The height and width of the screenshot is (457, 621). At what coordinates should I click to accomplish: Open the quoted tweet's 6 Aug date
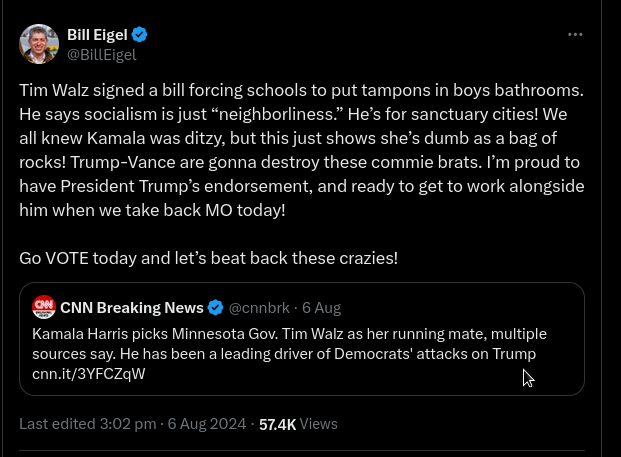point(322,307)
